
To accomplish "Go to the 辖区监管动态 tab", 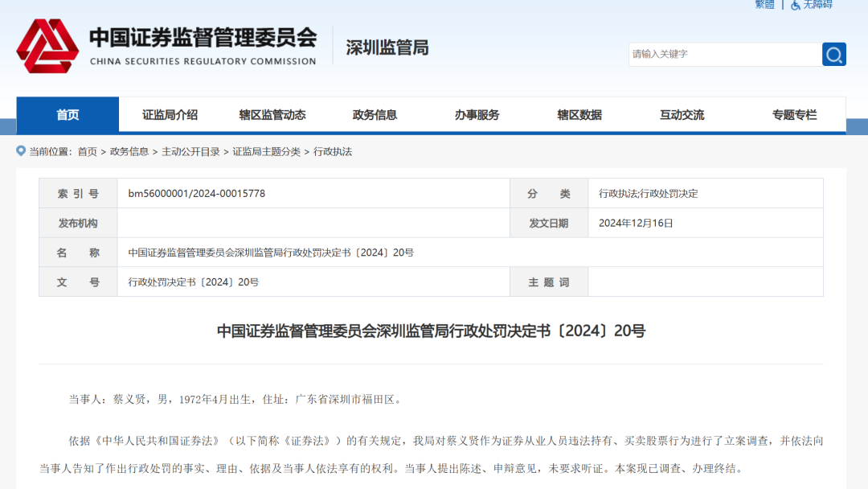I will click(x=272, y=115).
